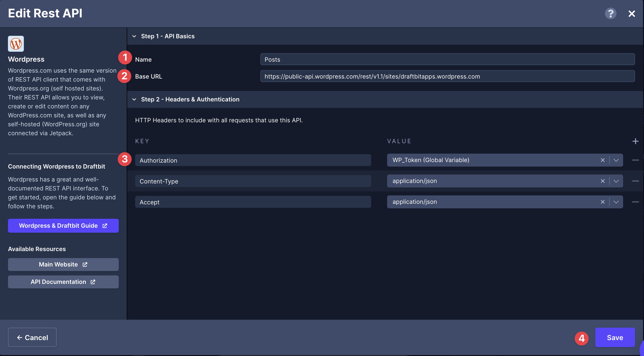
Task: Click the KEY column header
Action: pyautogui.click(x=142, y=141)
